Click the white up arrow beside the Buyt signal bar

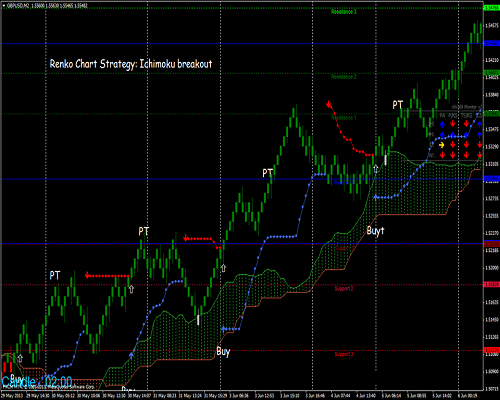click(x=376, y=169)
